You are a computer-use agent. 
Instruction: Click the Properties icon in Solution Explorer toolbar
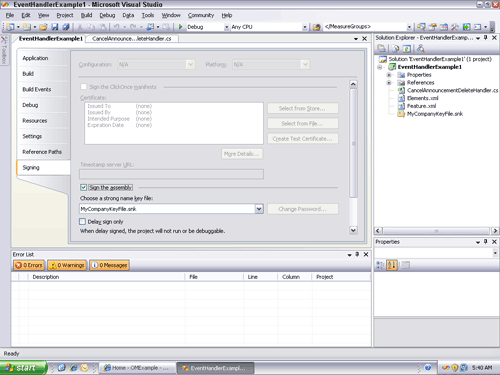381,49
